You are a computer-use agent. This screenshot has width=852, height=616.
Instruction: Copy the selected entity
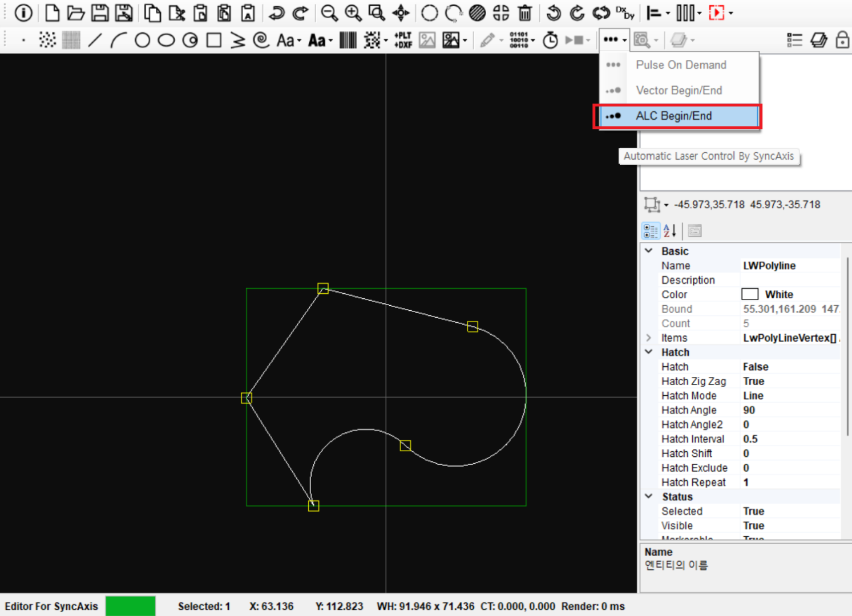[152, 13]
